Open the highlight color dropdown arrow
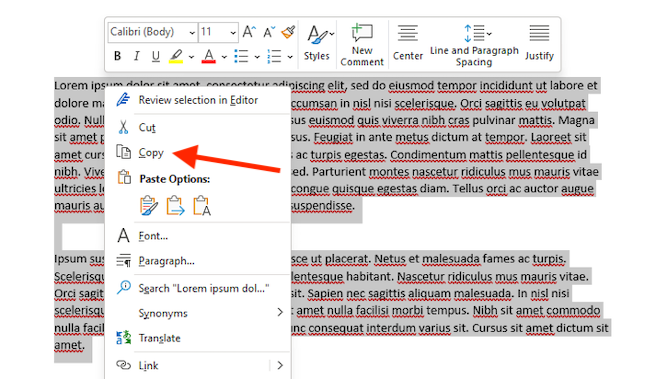650x379 pixels. click(191, 57)
